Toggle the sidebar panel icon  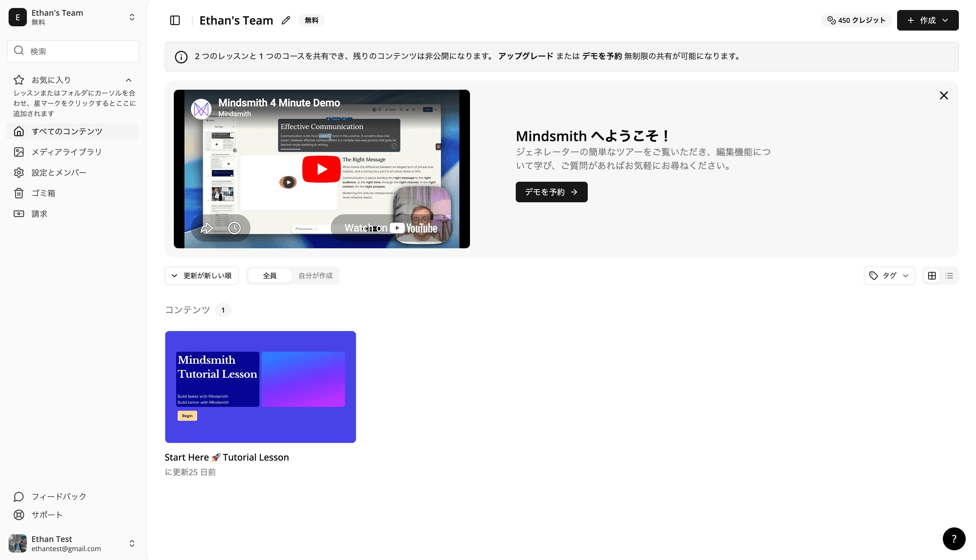coord(175,20)
